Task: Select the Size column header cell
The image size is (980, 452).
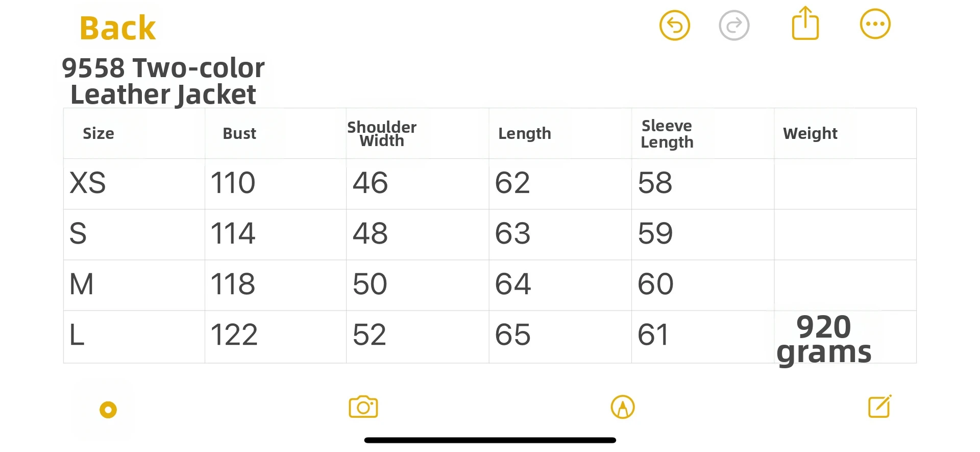Action: click(x=99, y=133)
